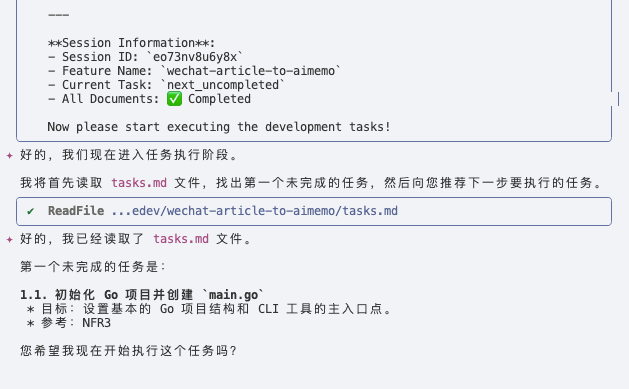The image size is (629, 389).
Task: Click the Session ID value eo73nv8u6y8x
Action: 195,57
